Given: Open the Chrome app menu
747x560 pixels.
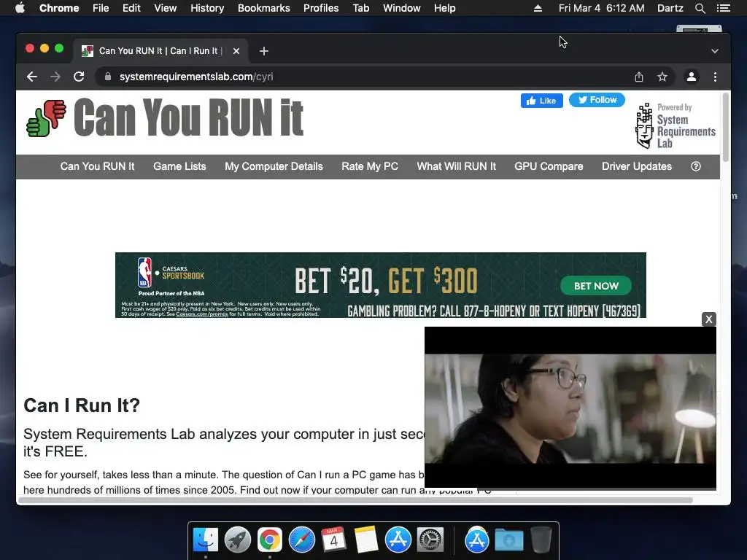Looking at the screenshot, I should point(59,8).
